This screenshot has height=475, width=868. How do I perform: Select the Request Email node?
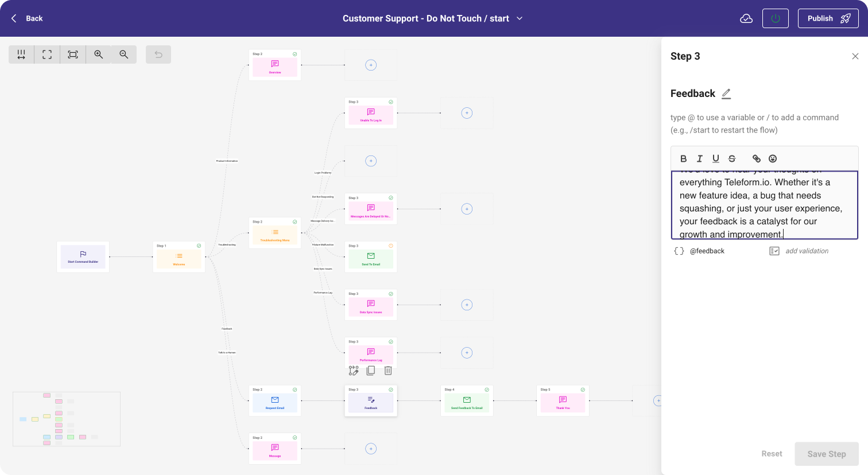(x=275, y=401)
